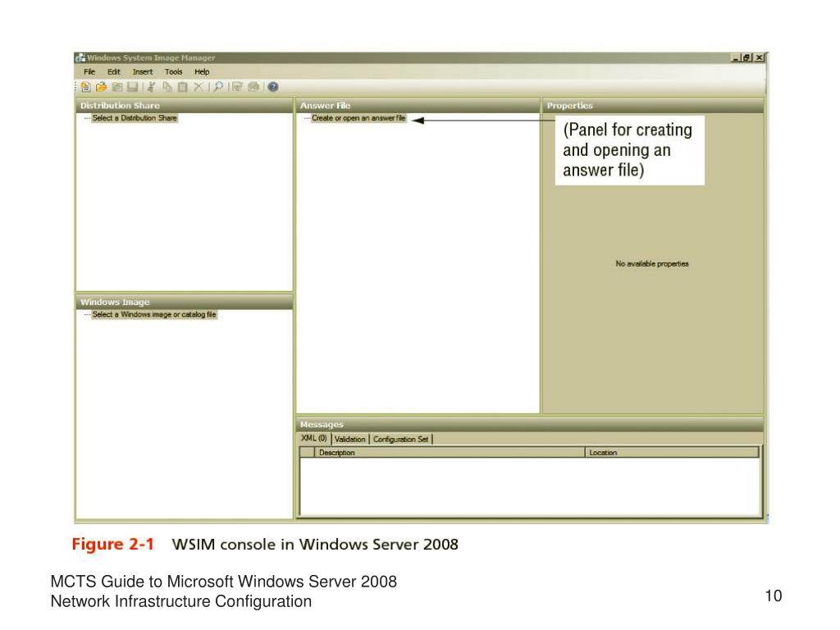Click the Save Answer File disk icon
Screen dimensions: 840x630
[132, 87]
